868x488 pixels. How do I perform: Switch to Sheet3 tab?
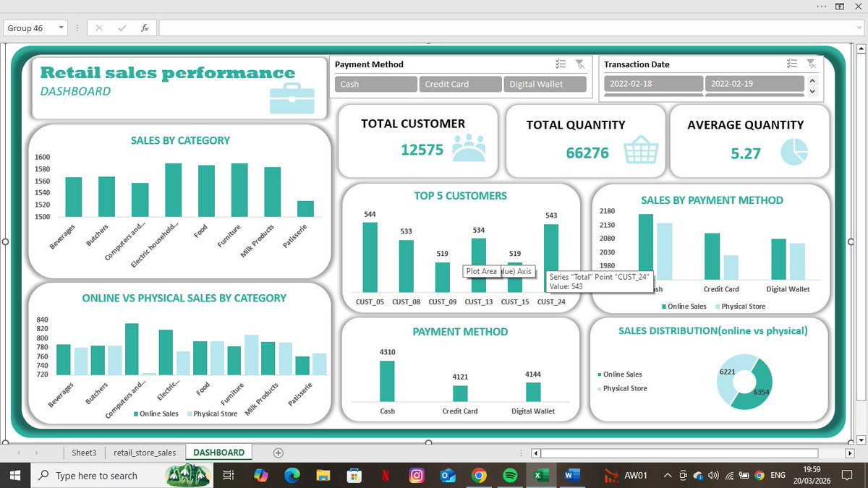[84, 453]
